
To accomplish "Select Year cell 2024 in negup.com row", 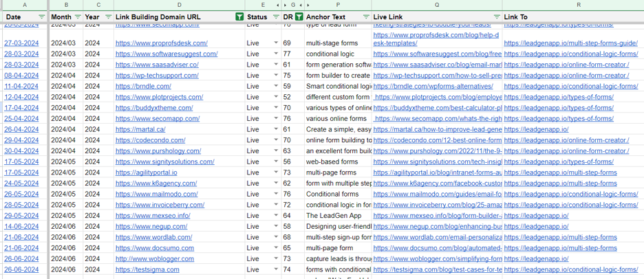I will point(98,227).
